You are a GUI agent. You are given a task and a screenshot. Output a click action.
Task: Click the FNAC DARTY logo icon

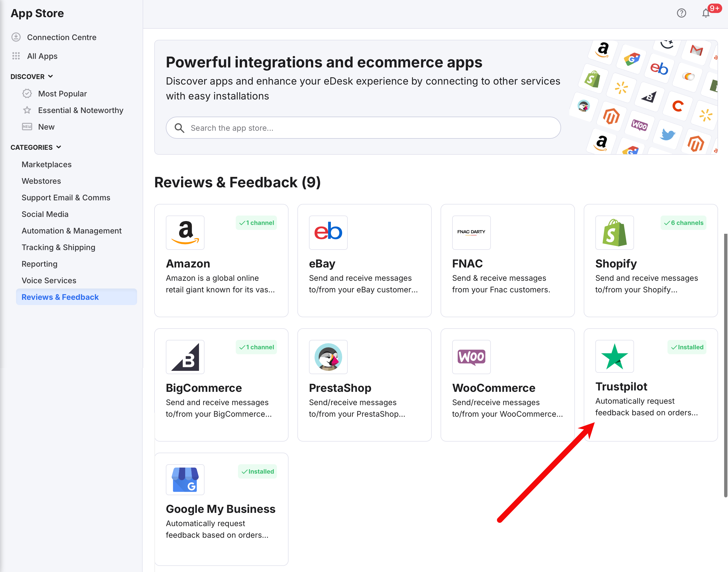tap(472, 232)
